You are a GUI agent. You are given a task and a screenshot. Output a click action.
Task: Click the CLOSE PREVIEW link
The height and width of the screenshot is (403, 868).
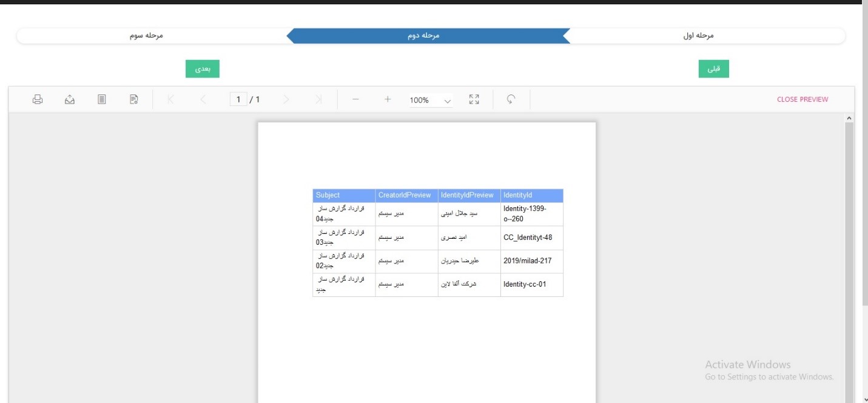[802, 99]
